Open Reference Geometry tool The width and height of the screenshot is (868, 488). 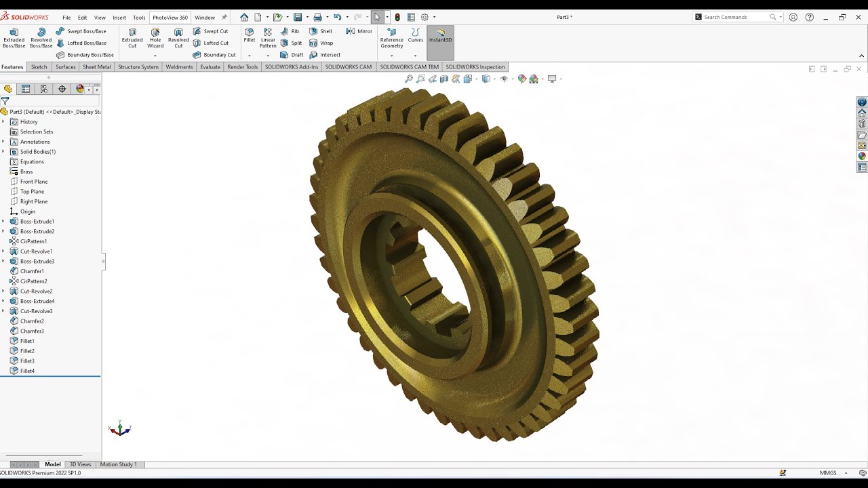pos(391,38)
